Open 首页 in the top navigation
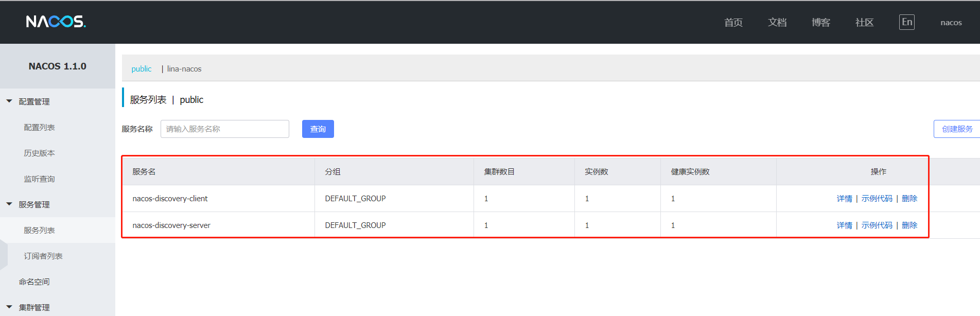 tap(733, 23)
